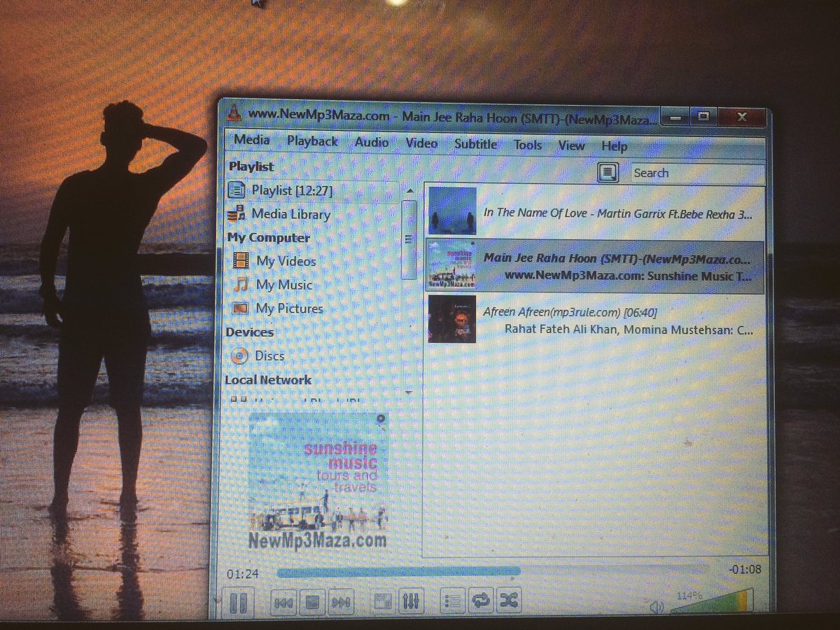The width and height of the screenshot is (840, 630).
Task: Focus the playlist Search field
Action: click(696, 174)
